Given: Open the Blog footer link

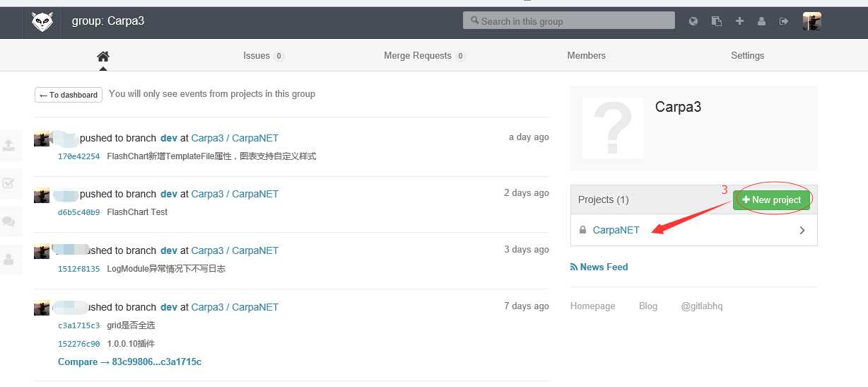Looking at the screenshot, I should [x=648, y=306].
